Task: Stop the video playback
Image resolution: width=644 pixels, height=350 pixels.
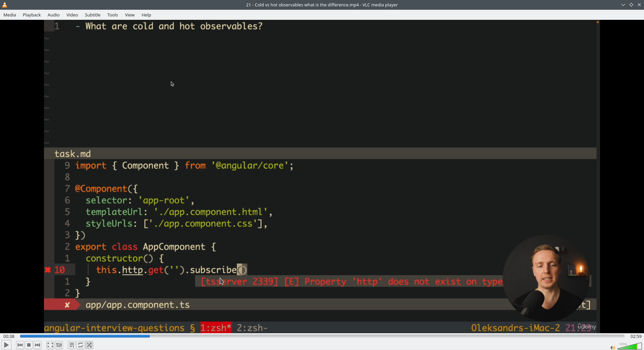Action: 29,345
